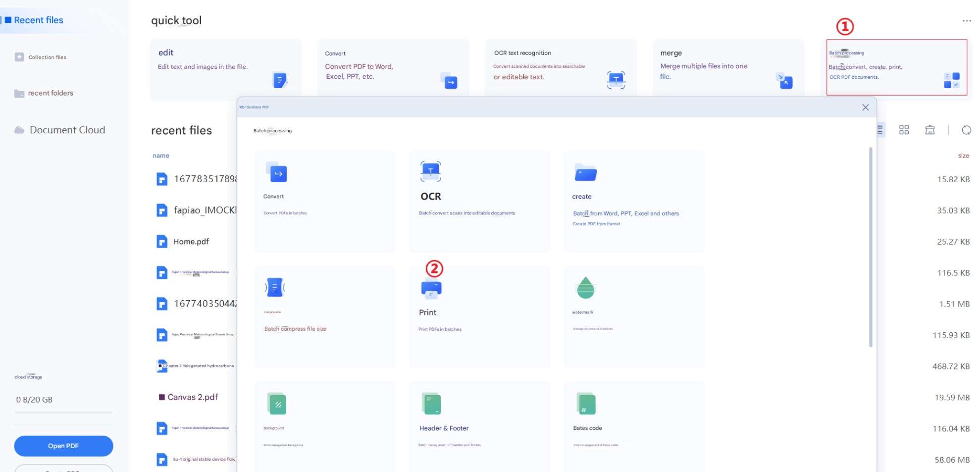Close the Batch processing dialog

coord(865,107)
